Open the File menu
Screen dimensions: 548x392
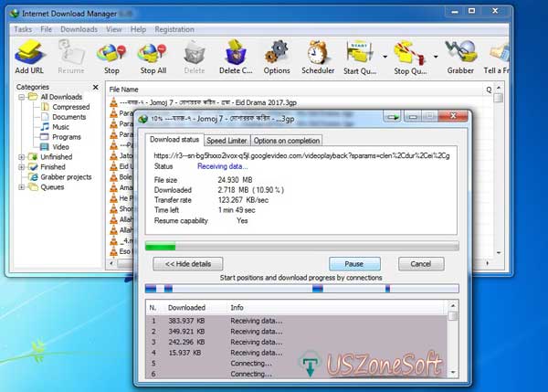47,29
